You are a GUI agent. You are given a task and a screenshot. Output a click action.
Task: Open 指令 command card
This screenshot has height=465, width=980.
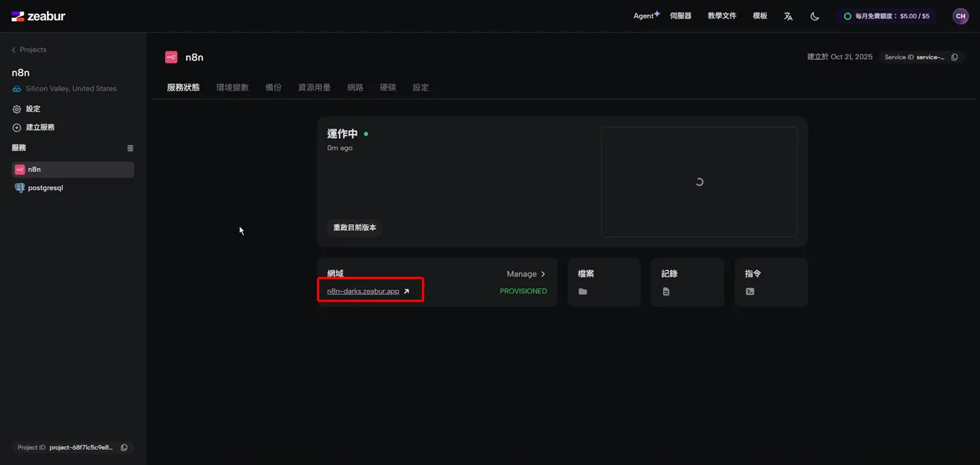771,282
